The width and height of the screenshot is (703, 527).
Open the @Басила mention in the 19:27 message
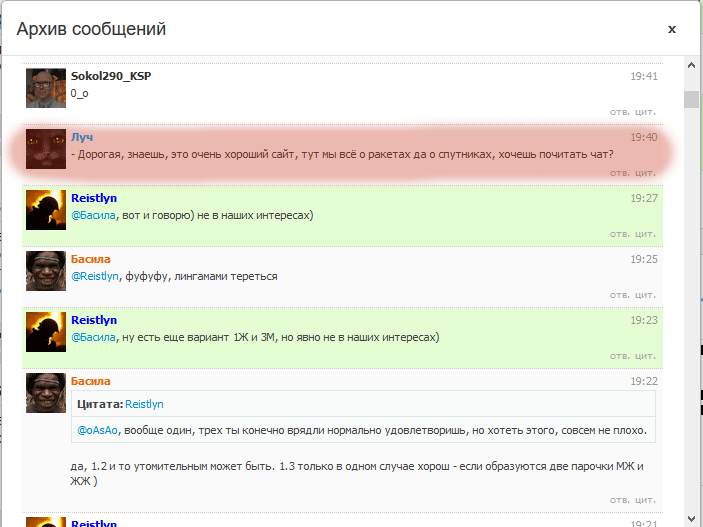pos(93,215)
